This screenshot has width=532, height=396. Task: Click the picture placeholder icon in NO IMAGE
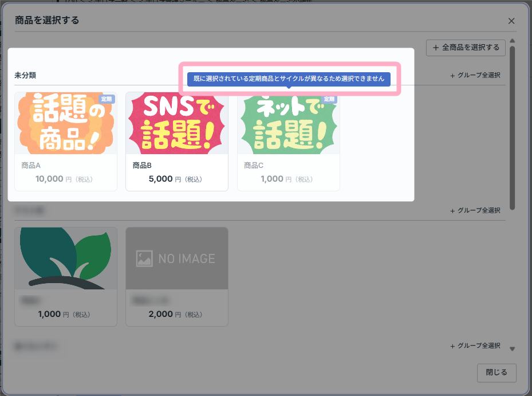[144, 258]
